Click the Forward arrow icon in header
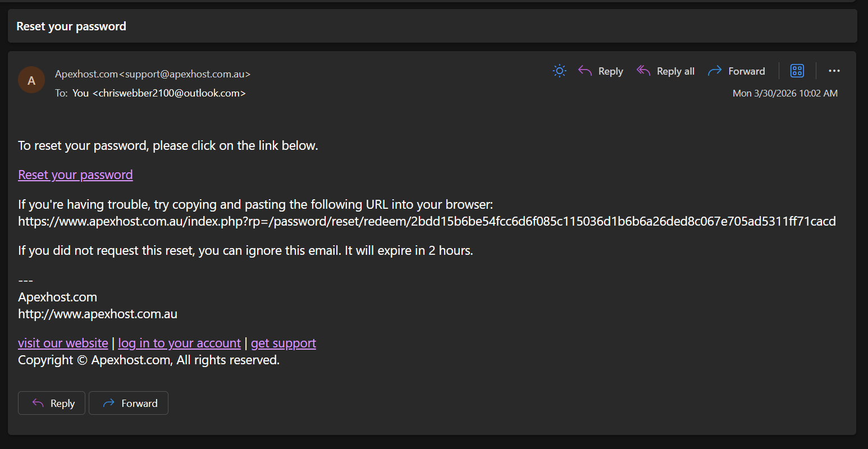This screenshot has height=449, width=868. 715,71
